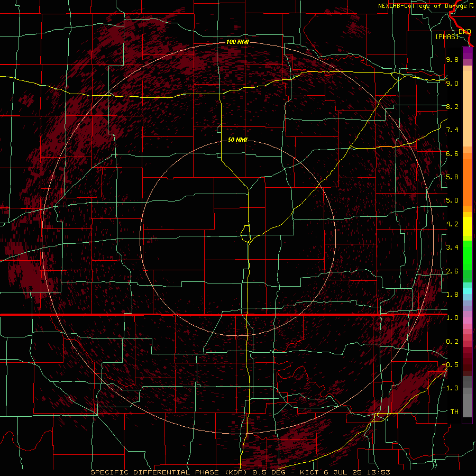Click the -0.5 scale value
Screen dimensions: 476x476
450,365
